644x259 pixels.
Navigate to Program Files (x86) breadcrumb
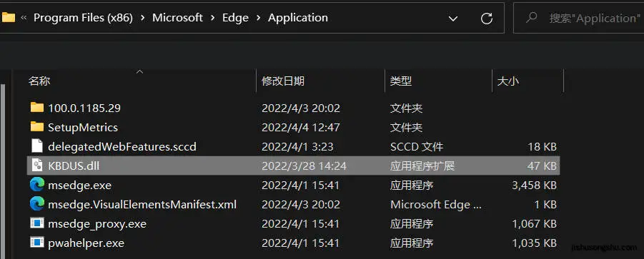pyautogui.click(x=83, y=18)
